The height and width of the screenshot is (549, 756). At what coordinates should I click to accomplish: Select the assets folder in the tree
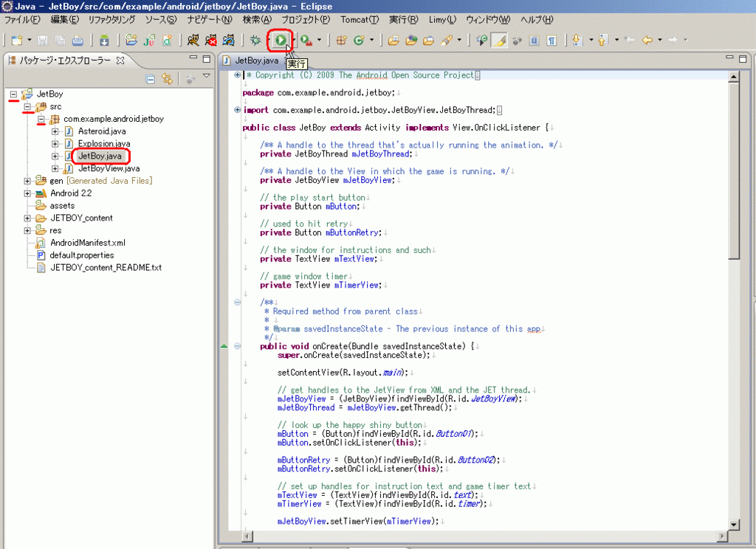(x=62, y=206)
